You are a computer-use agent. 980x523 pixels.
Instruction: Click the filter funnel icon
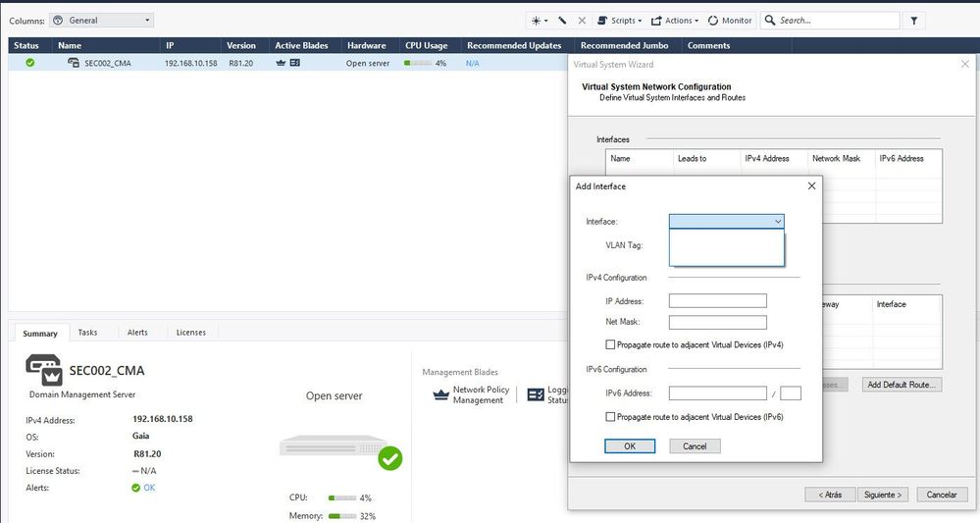(x=914, y=21)
